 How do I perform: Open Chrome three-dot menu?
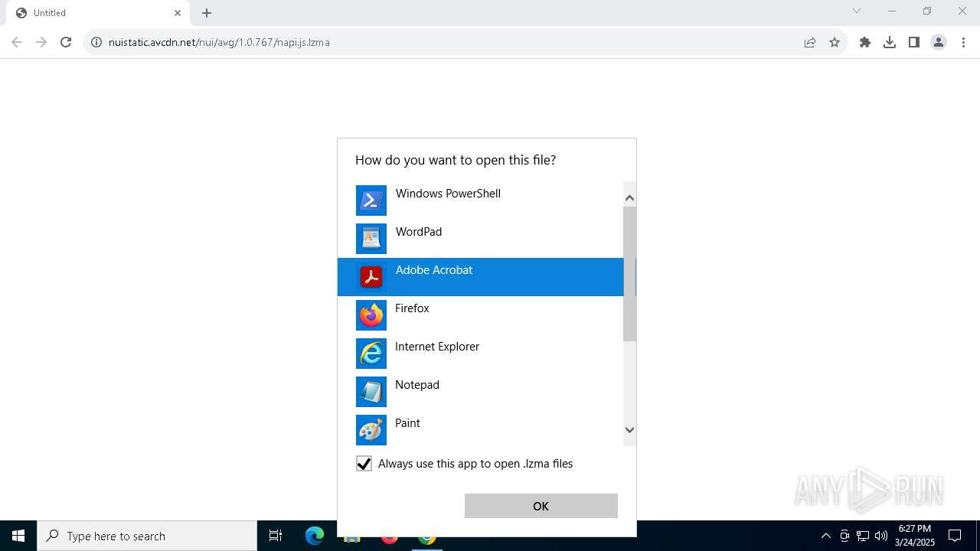(963, 42)
